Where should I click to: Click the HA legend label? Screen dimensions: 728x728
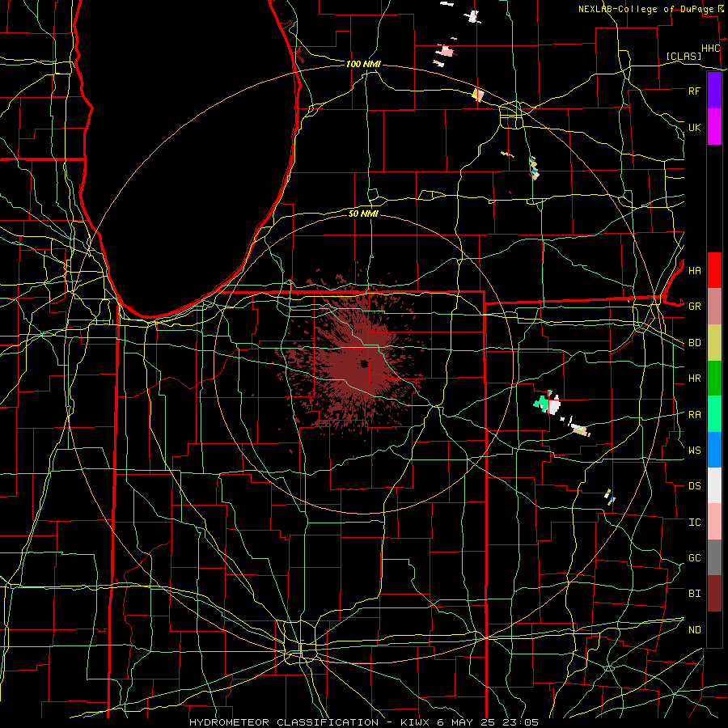point(694,270)
